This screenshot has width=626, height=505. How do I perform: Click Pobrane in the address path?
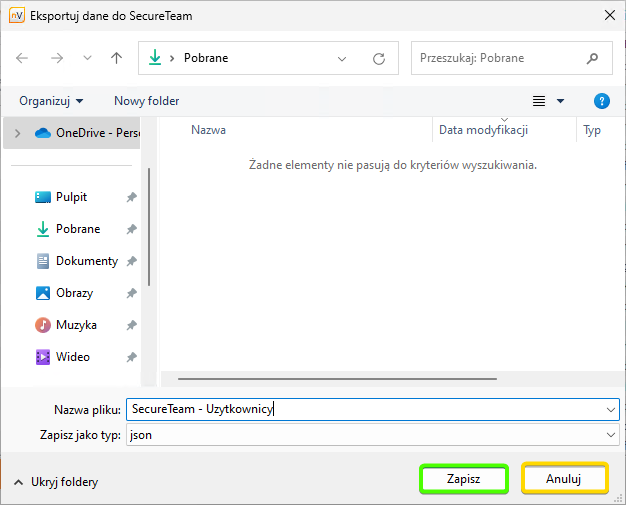[206, 58]
